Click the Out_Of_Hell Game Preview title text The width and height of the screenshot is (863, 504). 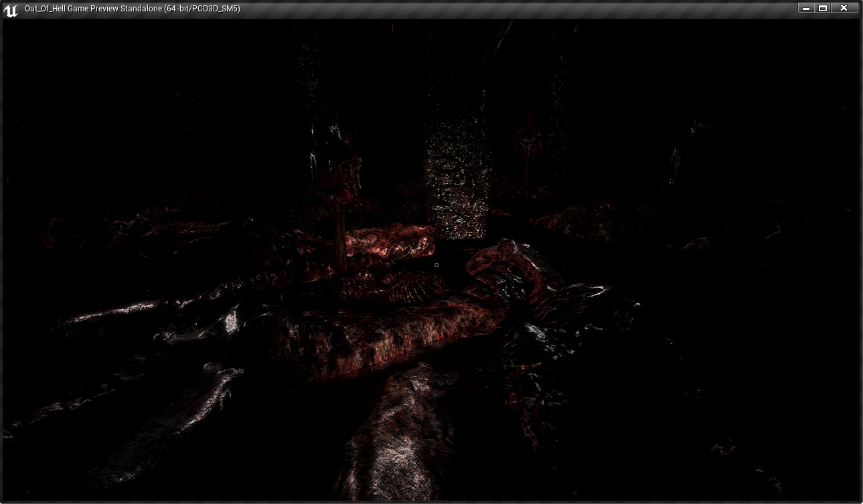pyautogui.click(x=132, y=9)
